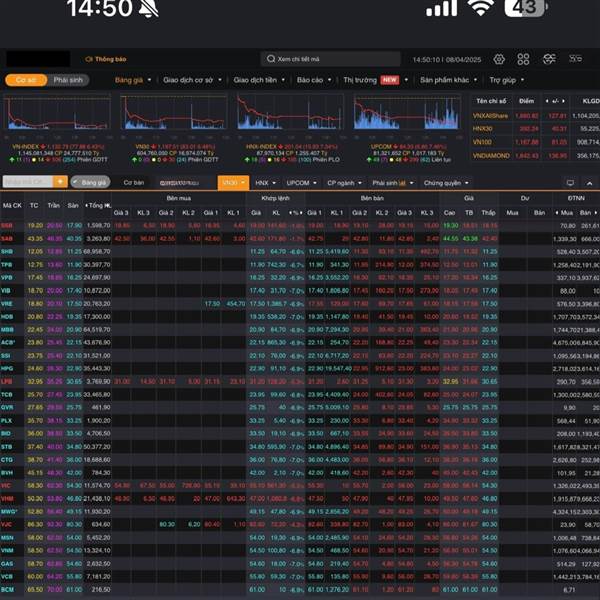Sort by the Mã CK column header
This screenshot has height=600, width=600.
pos(12,205)
